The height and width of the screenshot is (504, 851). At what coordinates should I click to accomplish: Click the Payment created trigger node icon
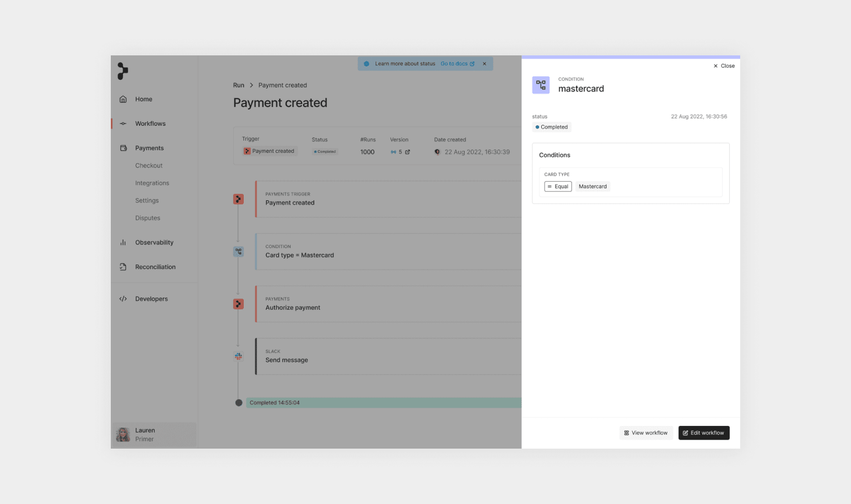click(238, 199)
